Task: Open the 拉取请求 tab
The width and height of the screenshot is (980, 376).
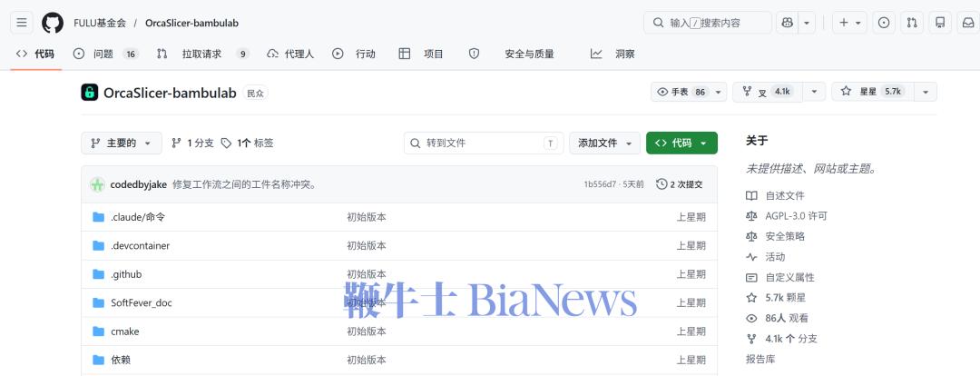Action: pyautogui.click(x=203, y=54)
